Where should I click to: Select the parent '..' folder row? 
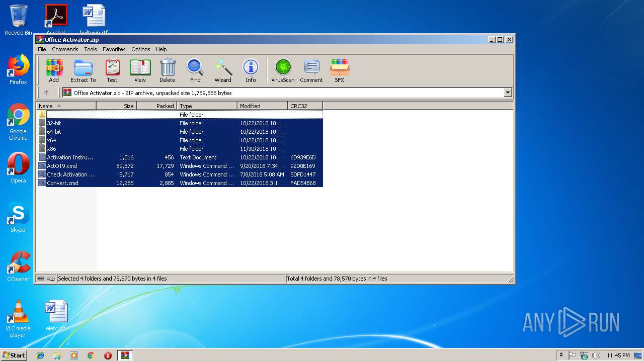180,115
